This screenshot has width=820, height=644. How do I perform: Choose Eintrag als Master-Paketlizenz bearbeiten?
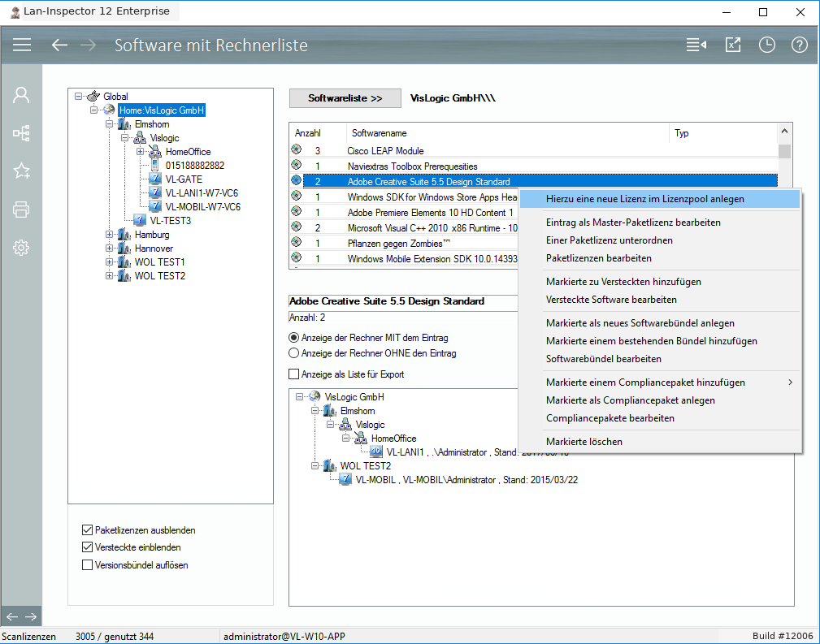coord(660,223)
